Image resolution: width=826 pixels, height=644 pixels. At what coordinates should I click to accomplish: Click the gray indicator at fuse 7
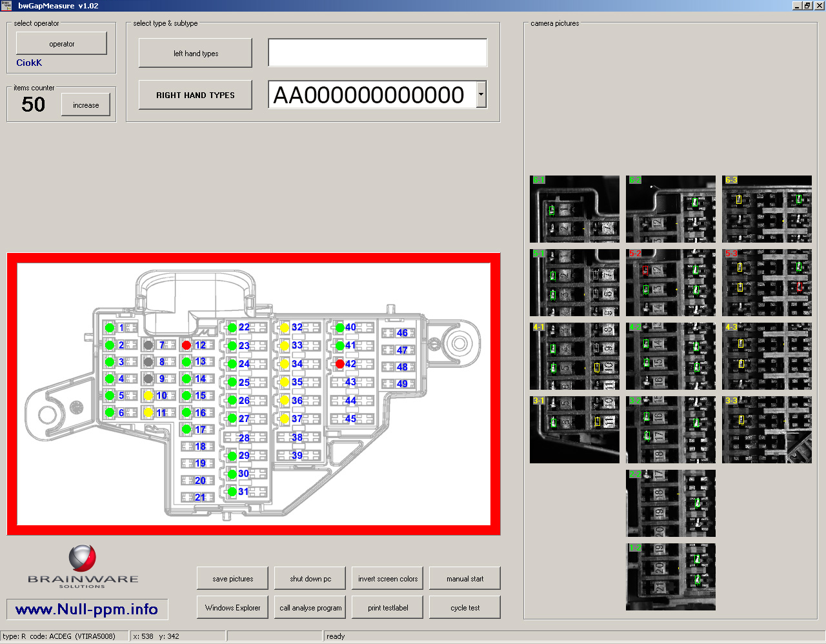(x=148, y=345)
